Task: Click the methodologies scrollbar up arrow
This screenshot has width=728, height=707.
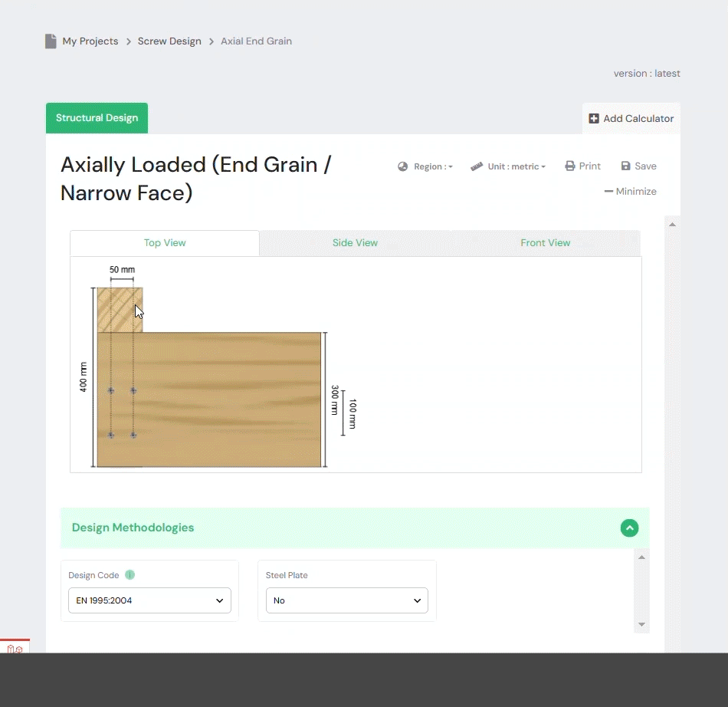Action: [x=641, y=557]
